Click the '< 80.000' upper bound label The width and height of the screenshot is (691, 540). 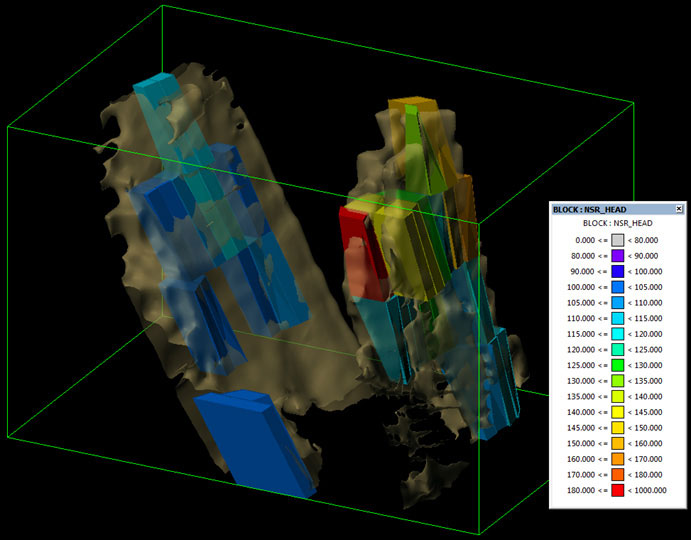click(x=643, y=240)
